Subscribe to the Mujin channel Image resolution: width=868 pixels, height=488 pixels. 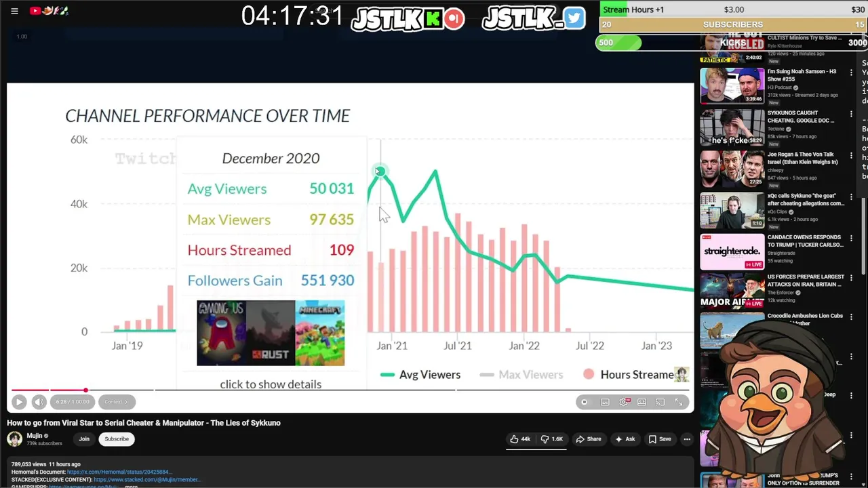pyautogui.click(x=117, y=439)
